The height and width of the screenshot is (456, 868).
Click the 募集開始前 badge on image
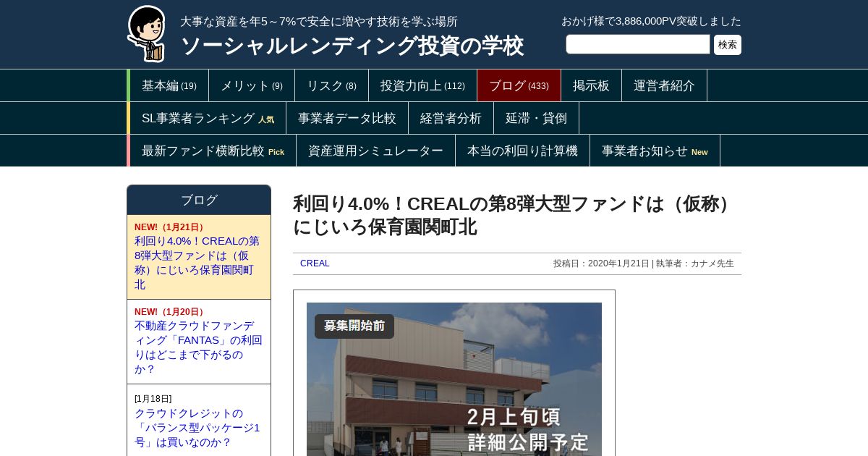pyautogui.click(x=354, y=326)
